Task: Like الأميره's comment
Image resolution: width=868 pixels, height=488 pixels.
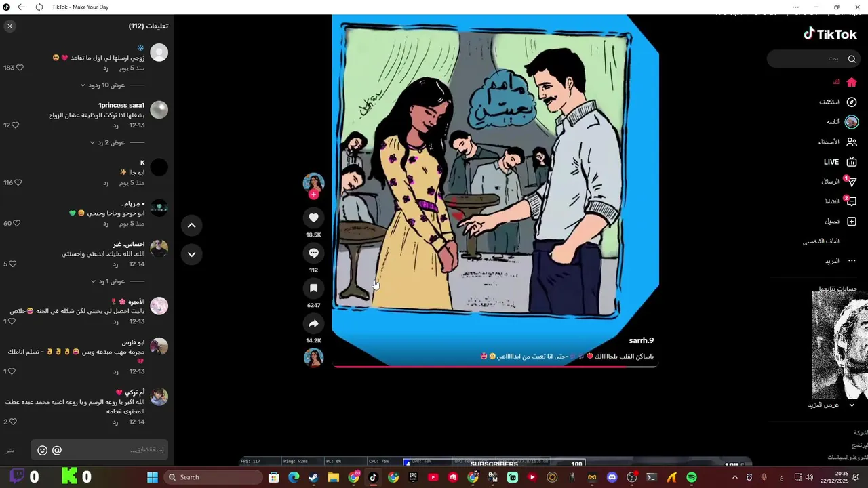Action: click(12, 321)
